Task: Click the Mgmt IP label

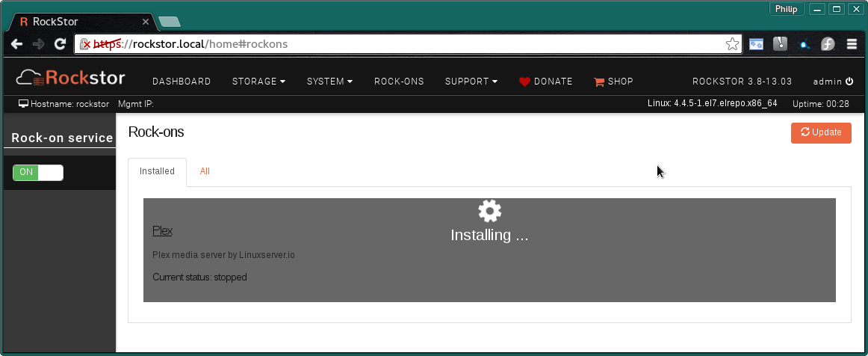Action: (x=136, y=104)
